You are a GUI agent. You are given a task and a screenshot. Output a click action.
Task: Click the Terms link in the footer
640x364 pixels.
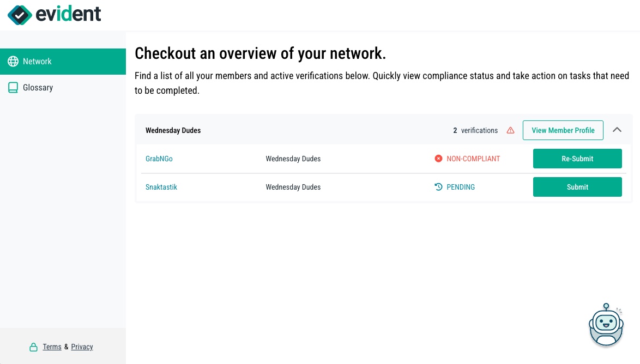pyautogui.click(x=52, y=347)
